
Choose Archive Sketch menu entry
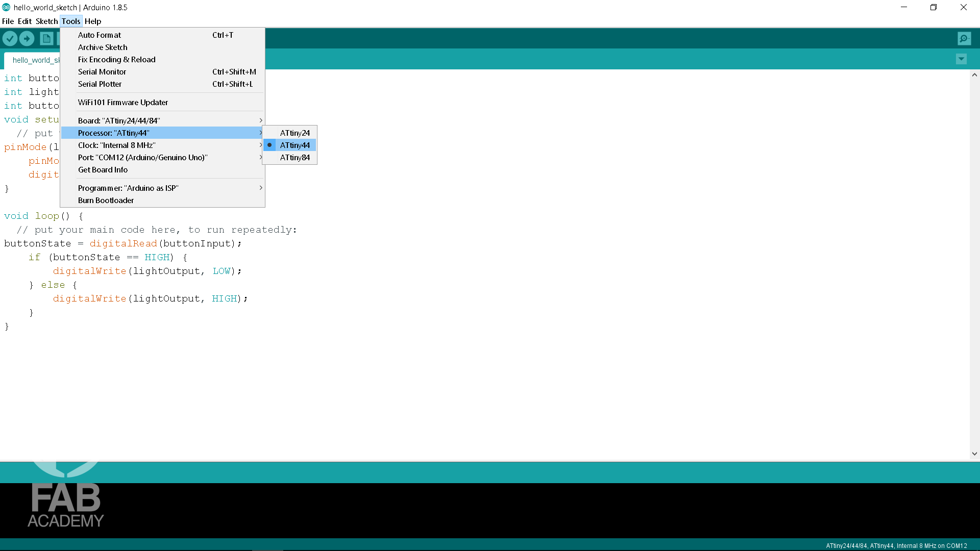162,47
